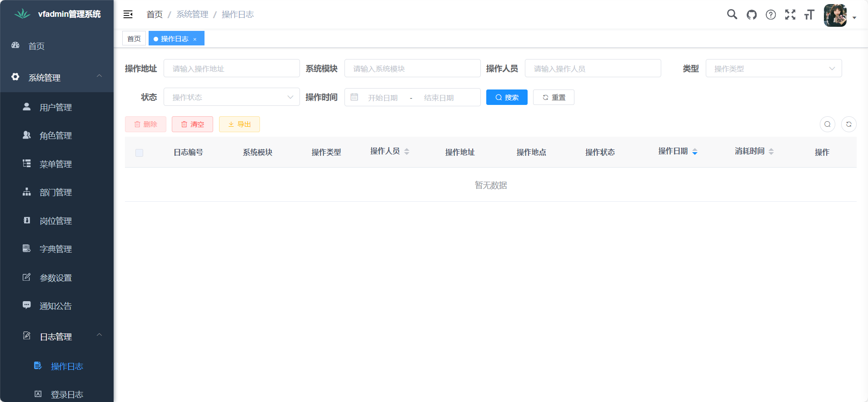Click the 开始日期 date field
This screenshot has height=402, width=868.
(x=383, y=98)
